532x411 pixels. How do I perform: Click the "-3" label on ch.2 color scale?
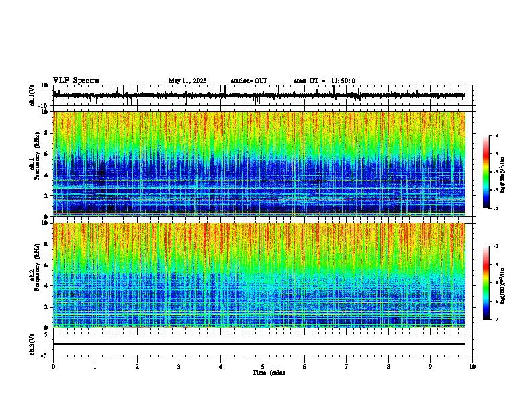click(x=495, y=246)
